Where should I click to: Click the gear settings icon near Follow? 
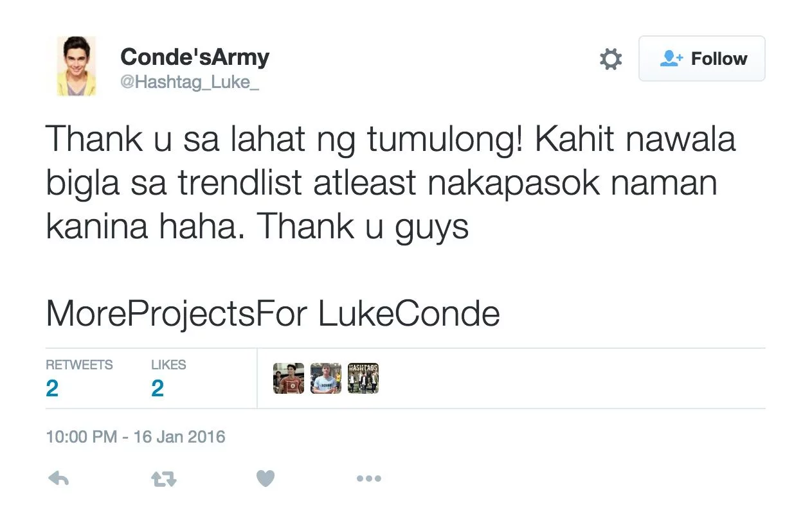(x=610, y=58)
